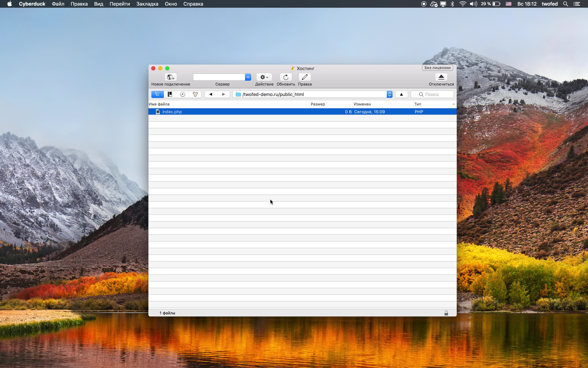Click the 0 B size cell

click(348, 112)
